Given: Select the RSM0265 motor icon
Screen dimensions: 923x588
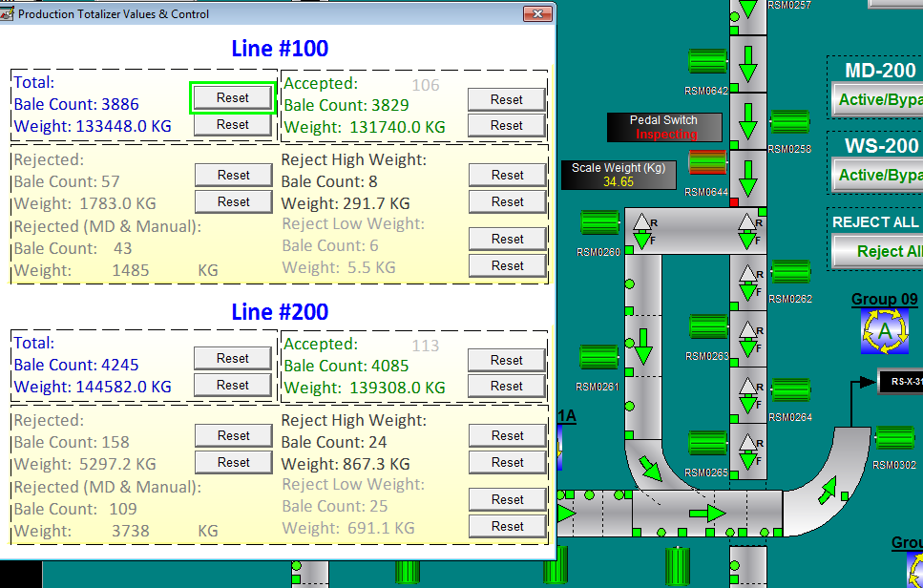Looking at the screenshot, I should [x=709, y=443].
